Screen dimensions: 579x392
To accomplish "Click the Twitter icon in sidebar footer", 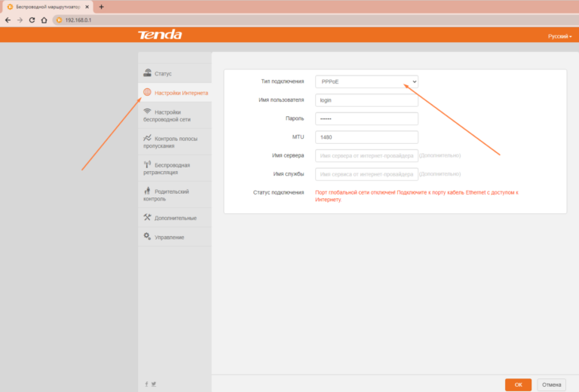I will [154, 384].
